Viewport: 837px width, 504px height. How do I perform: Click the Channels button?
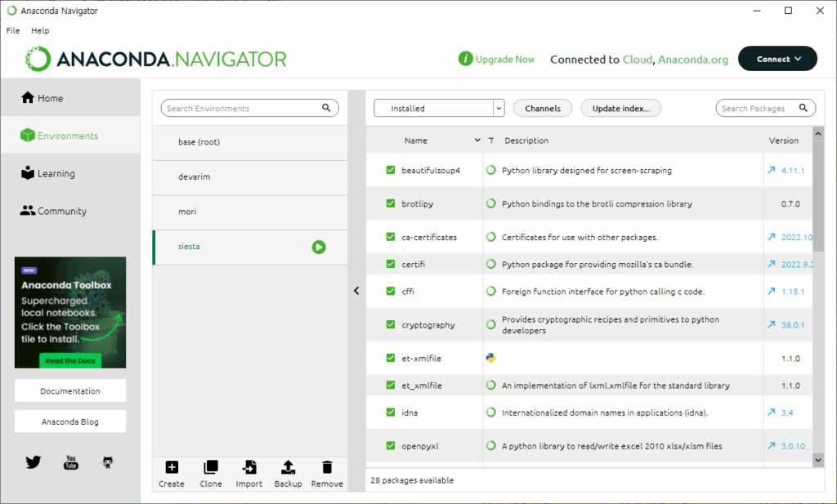click(x=543, y=108)
